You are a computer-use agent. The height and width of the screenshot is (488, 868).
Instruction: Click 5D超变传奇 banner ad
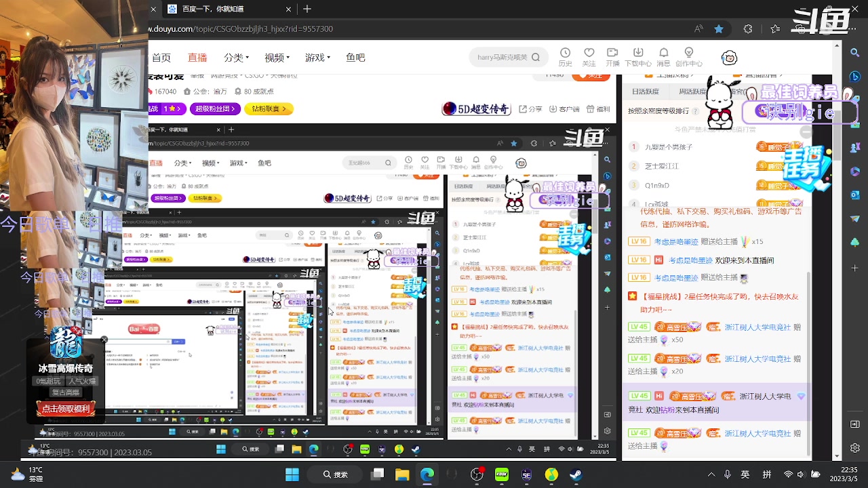coord(477,108)
